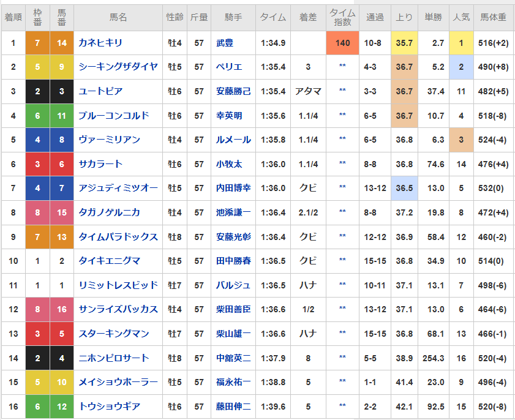Open ブルーコンコルド horse page
The height and width of the screenshot is (420, 515).
click(x=114, y=116)
